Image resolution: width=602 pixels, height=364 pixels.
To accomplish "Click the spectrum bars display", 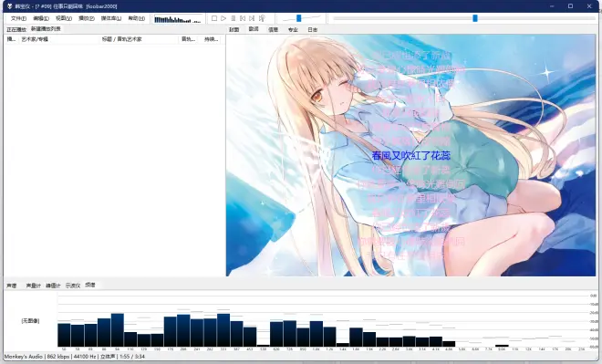I will [x=323, y=320].
